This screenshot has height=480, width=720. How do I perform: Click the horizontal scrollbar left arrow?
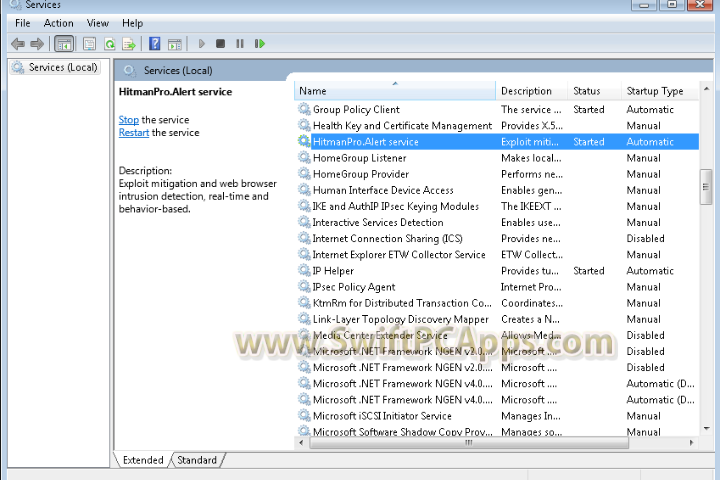coord(301,443)
